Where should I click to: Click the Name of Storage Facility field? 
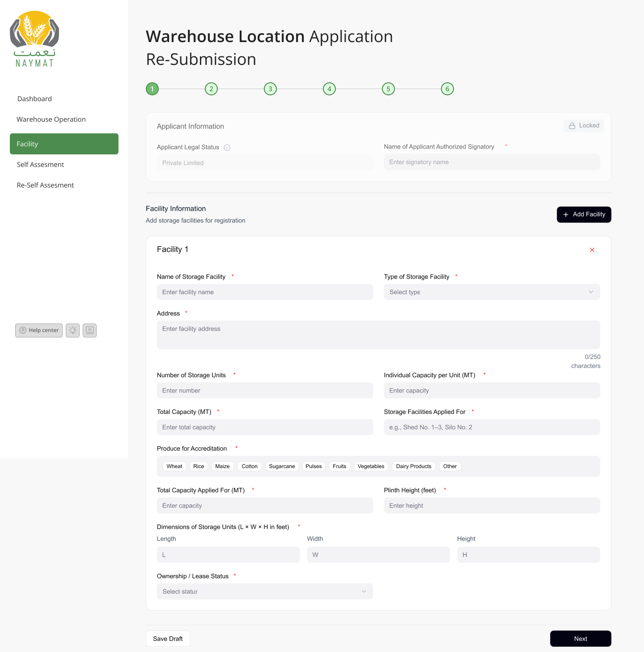point(265,292)
